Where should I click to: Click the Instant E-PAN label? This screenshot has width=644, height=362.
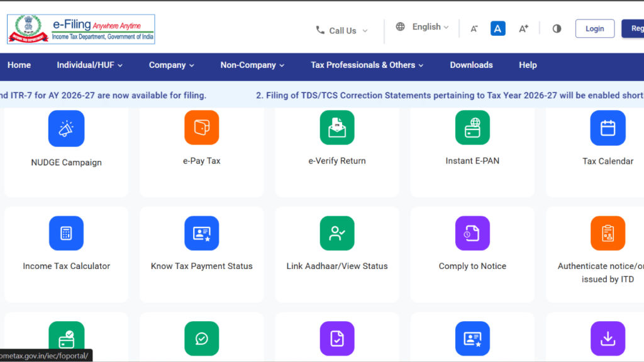click(472, 161)
